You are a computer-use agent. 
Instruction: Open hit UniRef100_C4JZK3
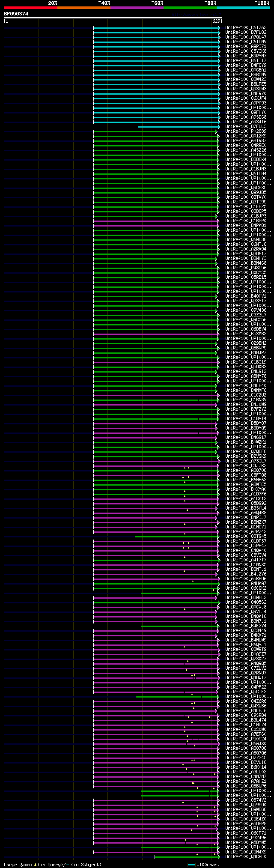pos(246,466)
